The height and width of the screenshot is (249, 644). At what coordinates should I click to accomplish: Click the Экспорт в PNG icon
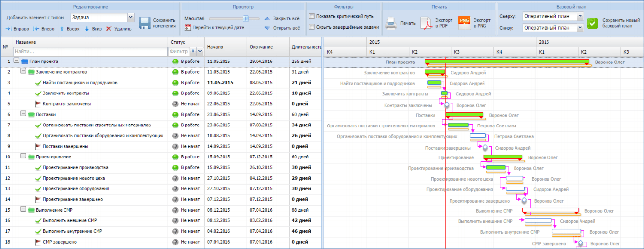(x=464, y=23)
